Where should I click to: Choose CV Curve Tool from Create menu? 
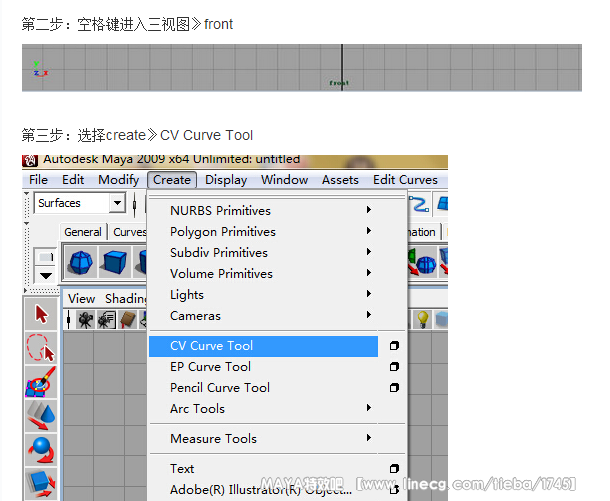click(x=263, y=346)
